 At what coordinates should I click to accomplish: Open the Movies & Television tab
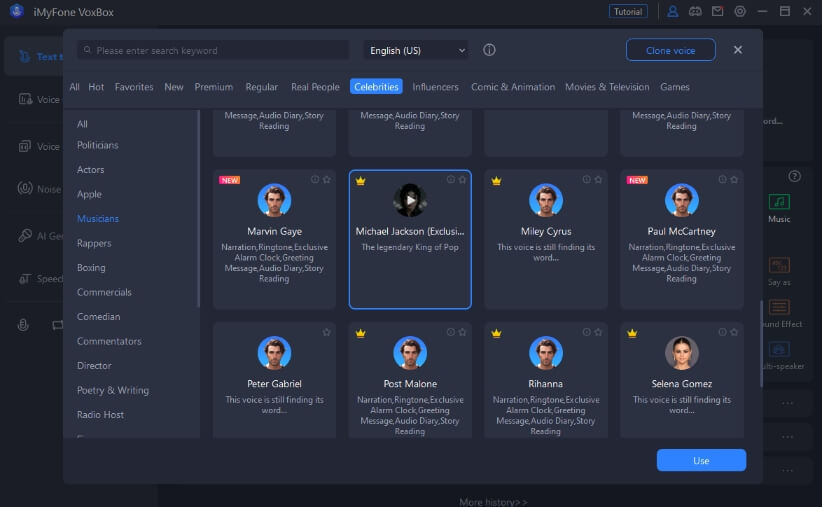tap(607, 87)
